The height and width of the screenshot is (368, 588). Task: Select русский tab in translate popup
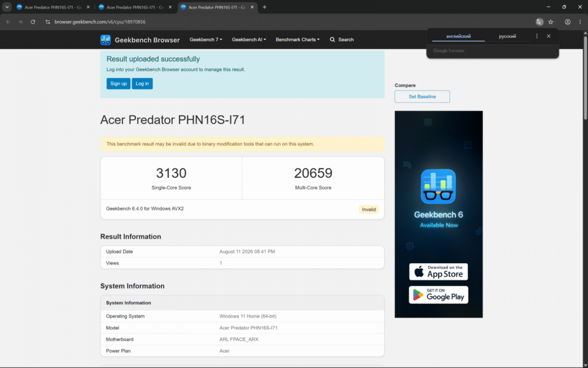click(x=507, y=36)
